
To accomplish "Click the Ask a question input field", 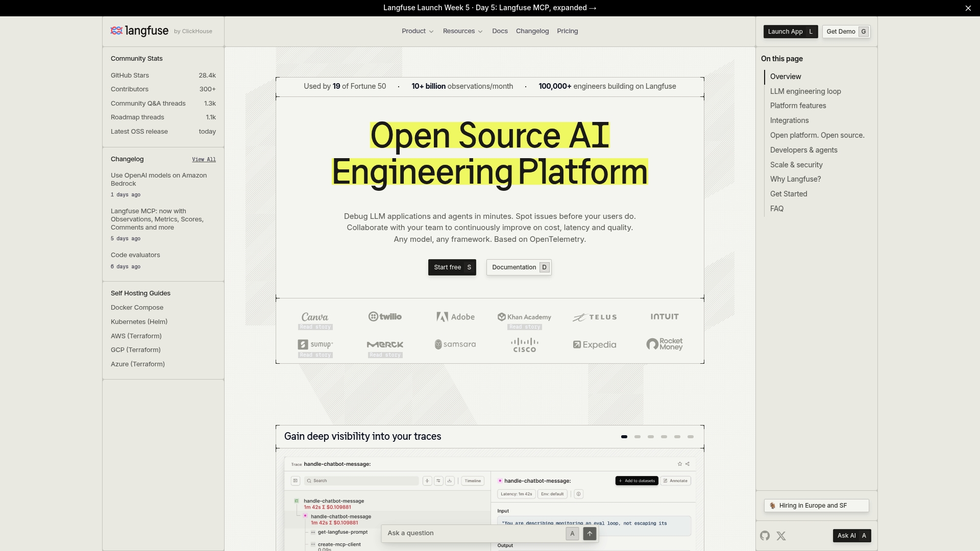I will click(475, 533).
